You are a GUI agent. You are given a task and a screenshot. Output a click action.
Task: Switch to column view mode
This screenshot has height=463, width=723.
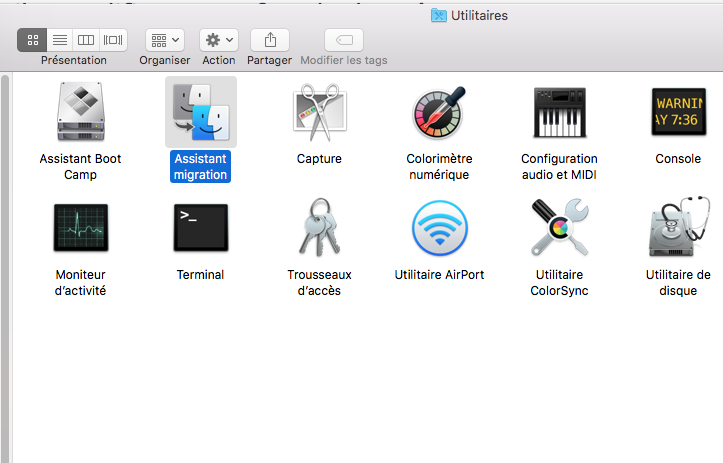tap(87, 40)
